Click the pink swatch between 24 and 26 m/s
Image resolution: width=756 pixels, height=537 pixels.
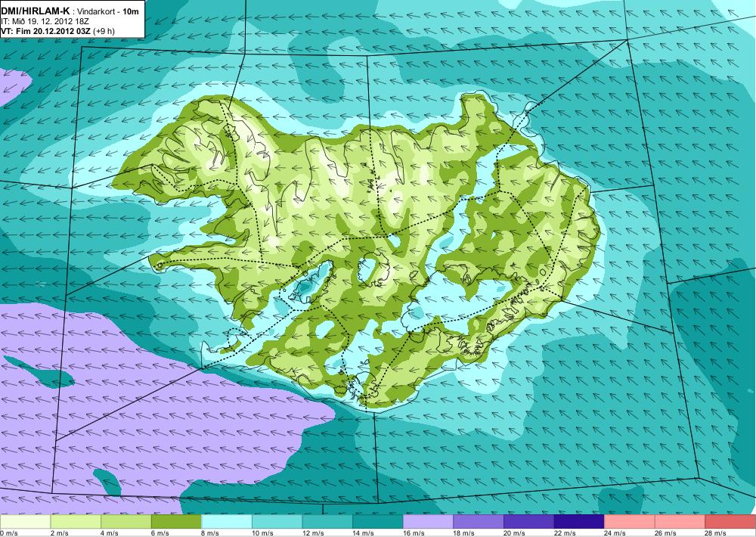pyautogui.click(x=630, y=522)
